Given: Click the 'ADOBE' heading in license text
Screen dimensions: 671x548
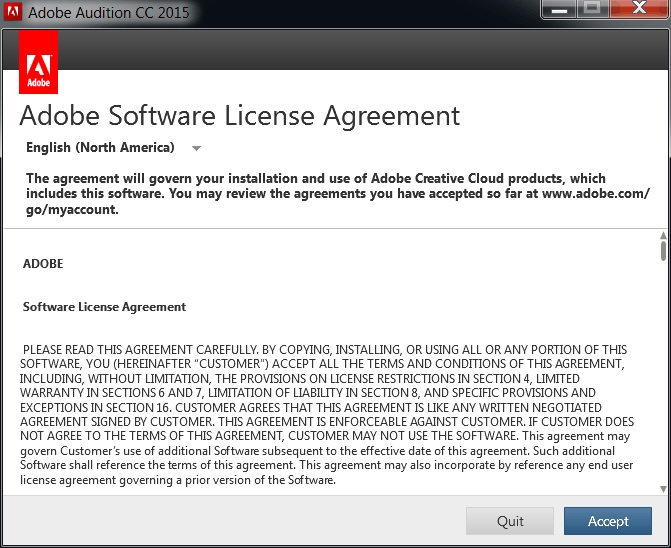Looking at the screenshot, I should (43, 264).
